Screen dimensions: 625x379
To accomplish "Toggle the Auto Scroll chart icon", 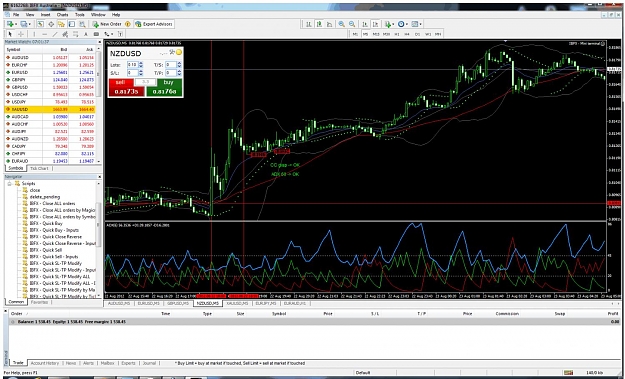I will (x=365, y=24).
